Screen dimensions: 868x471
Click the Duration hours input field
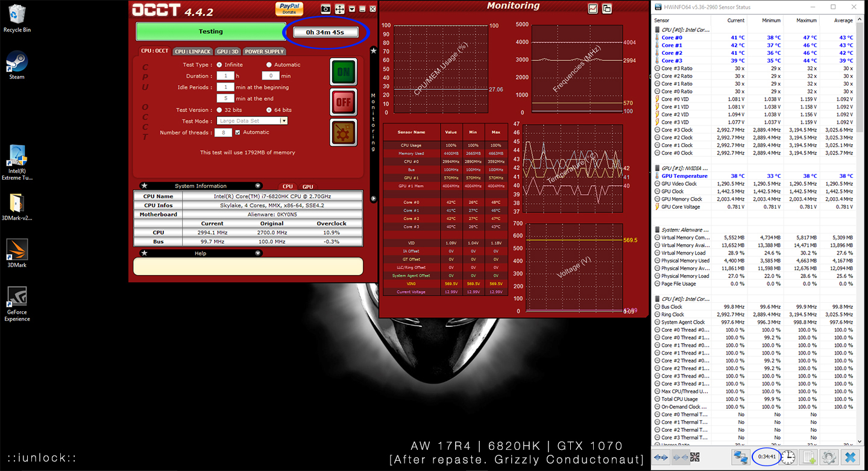[x=225, y=76]
